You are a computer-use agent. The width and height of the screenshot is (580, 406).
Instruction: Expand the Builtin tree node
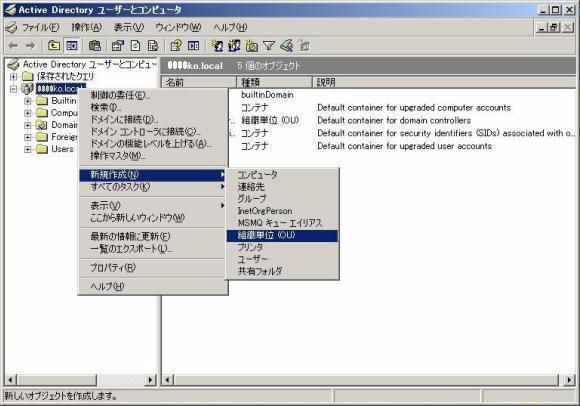coord(28,101)
